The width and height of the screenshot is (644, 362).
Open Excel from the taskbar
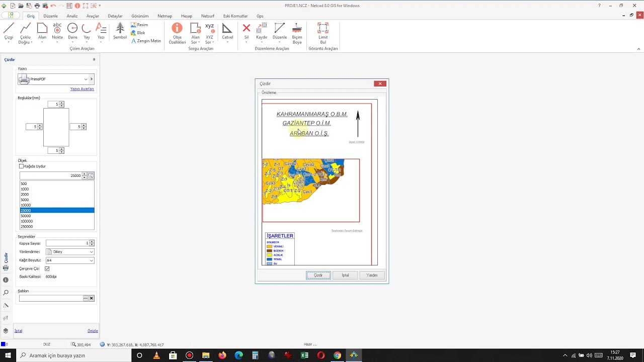(304, 355)
